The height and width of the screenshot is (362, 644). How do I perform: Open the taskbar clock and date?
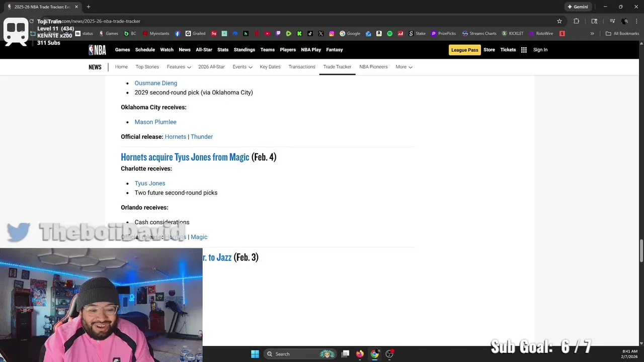pos(630,354)
